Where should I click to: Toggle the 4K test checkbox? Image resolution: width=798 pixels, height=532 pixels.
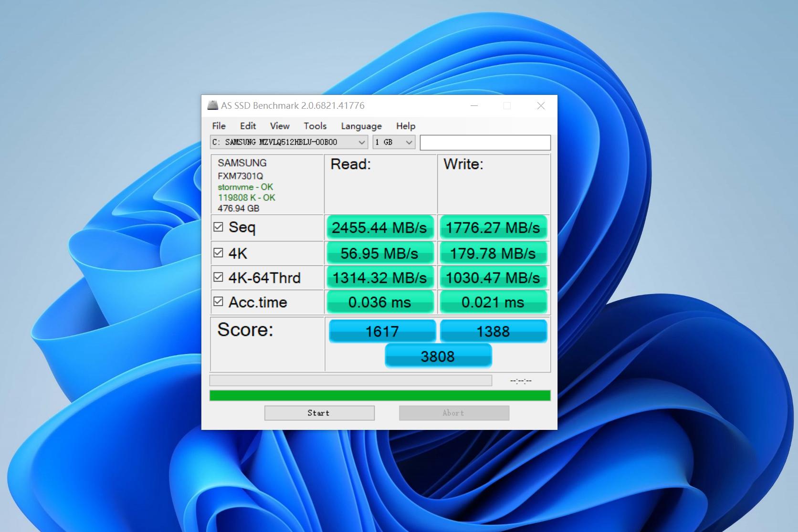click(x=218, y=253)
